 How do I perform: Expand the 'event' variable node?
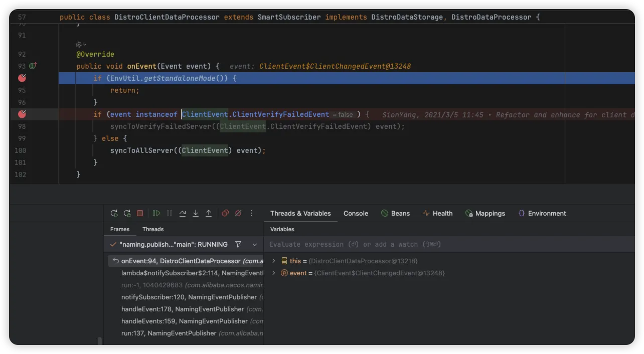274,273
